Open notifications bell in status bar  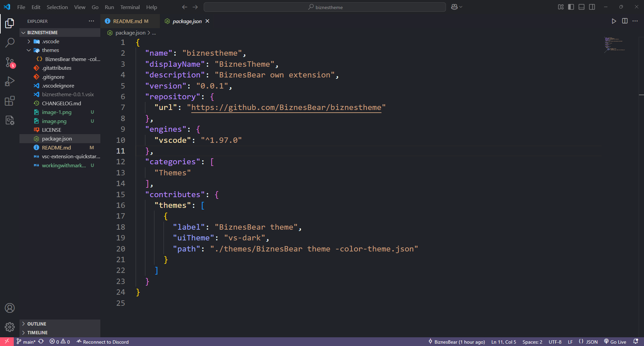click(635, 342)
